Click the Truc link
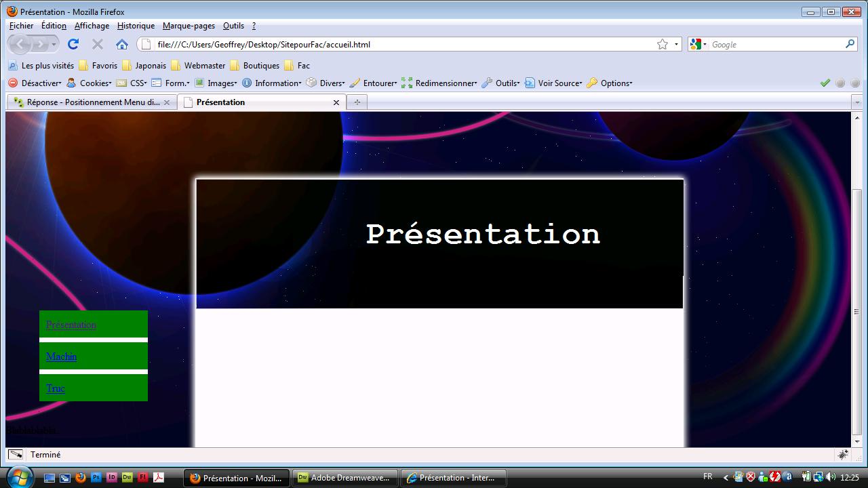Screen dimensions: 868x488 click(x=56, y=388)
